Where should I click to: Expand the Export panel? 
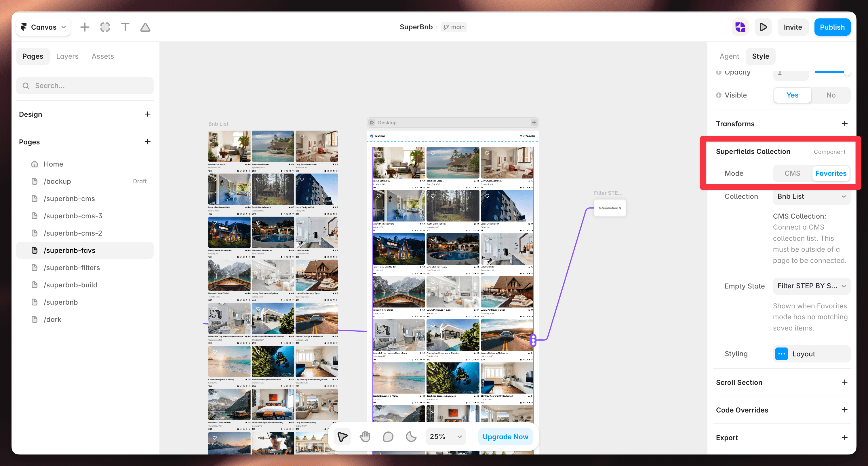click(844, 438)
